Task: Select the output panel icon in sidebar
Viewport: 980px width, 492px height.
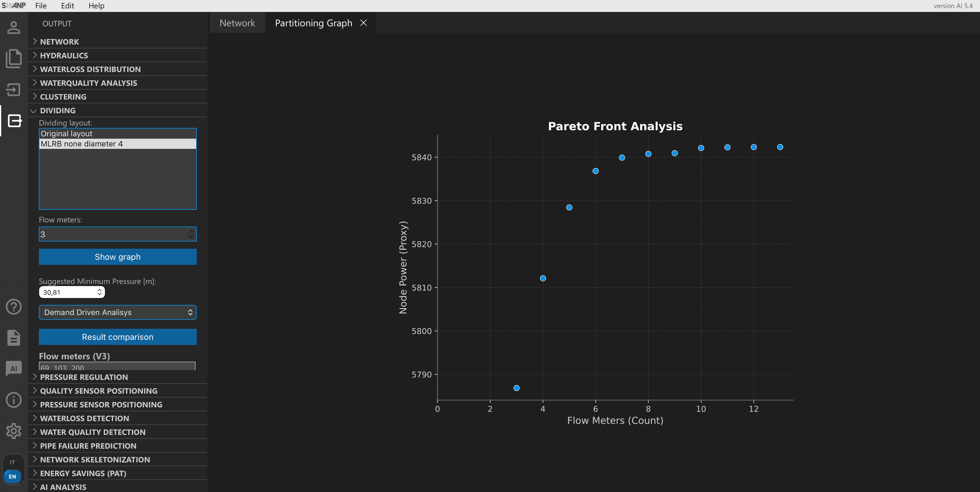Action: (x=14, y=120)
